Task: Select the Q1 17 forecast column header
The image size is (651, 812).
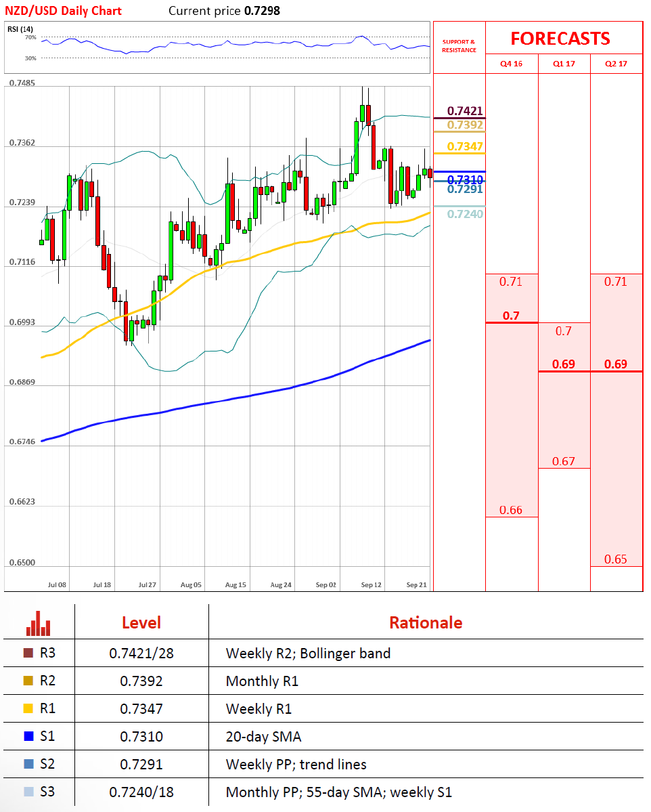Action: coord(564,64)
